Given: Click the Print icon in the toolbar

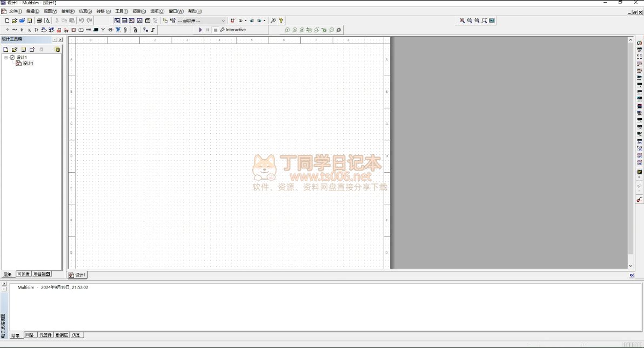Looking at the screenshot, I should click(x=39, y=21).
